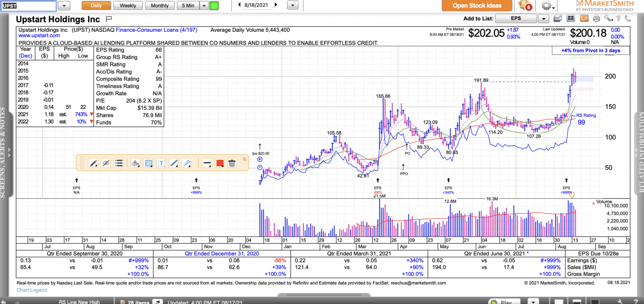Flag Upstart Holdings Inc stock
This screenshot has height=304, width=644.
point(109,19)
